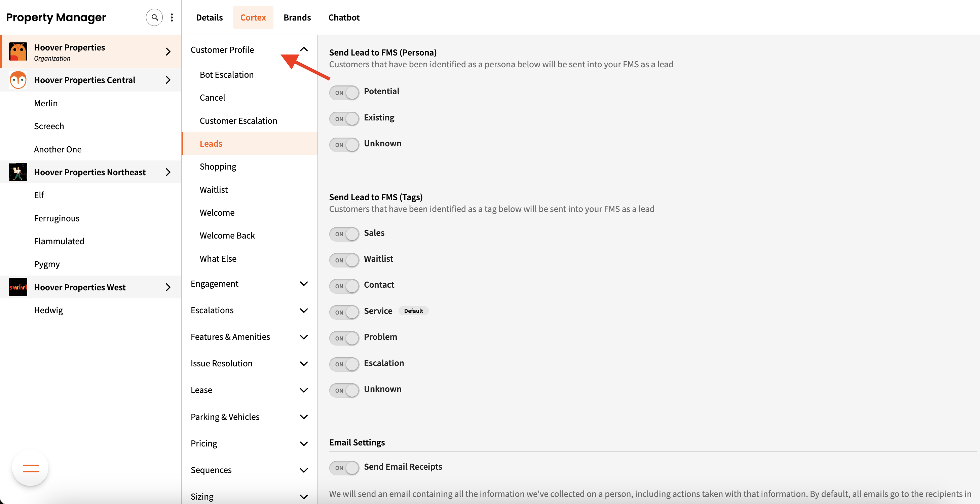
Task: Open the orange hamburger menu button
Action: [30, 468]
